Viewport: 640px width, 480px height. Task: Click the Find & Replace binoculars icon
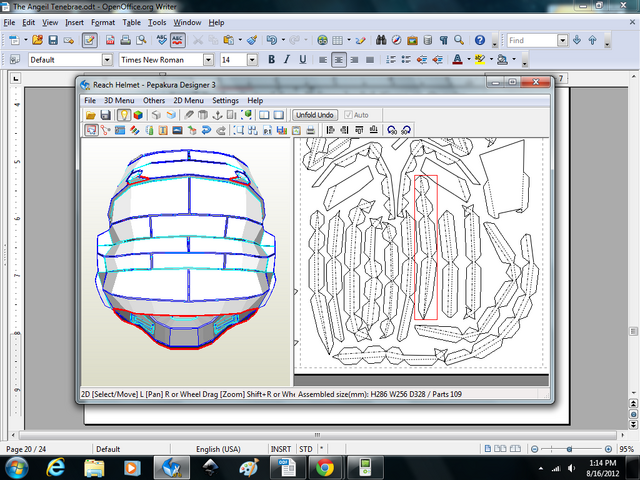[381, 40]
